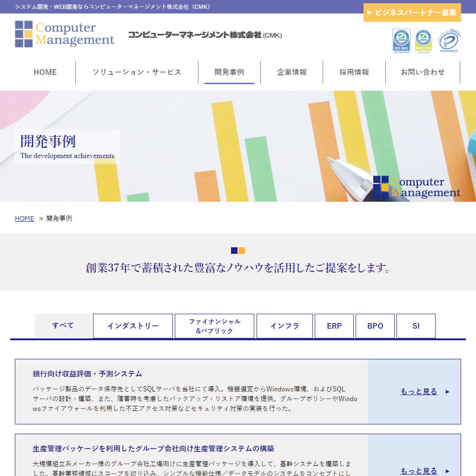Viewport: 476px width, 476px height.
Task: Click the Privacy Mark badge icon
Action: pos(449,41)
